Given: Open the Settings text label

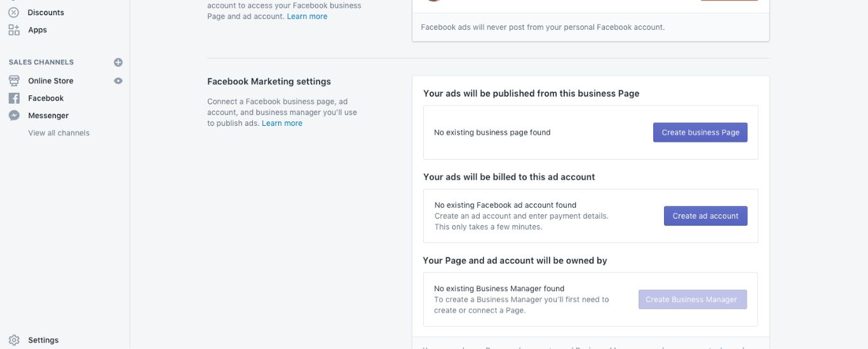Looking at the screenshot, I should tap(43, 340).
